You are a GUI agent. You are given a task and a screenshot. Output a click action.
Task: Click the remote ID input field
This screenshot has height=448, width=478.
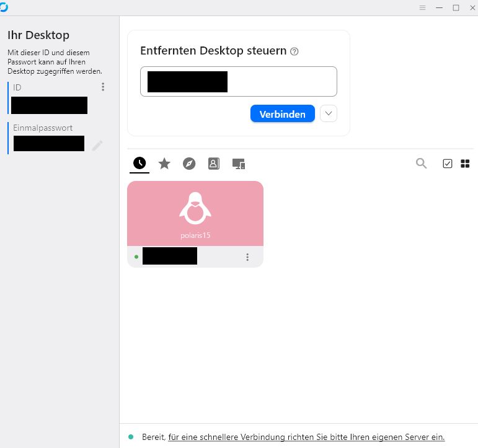coord(239,82)
